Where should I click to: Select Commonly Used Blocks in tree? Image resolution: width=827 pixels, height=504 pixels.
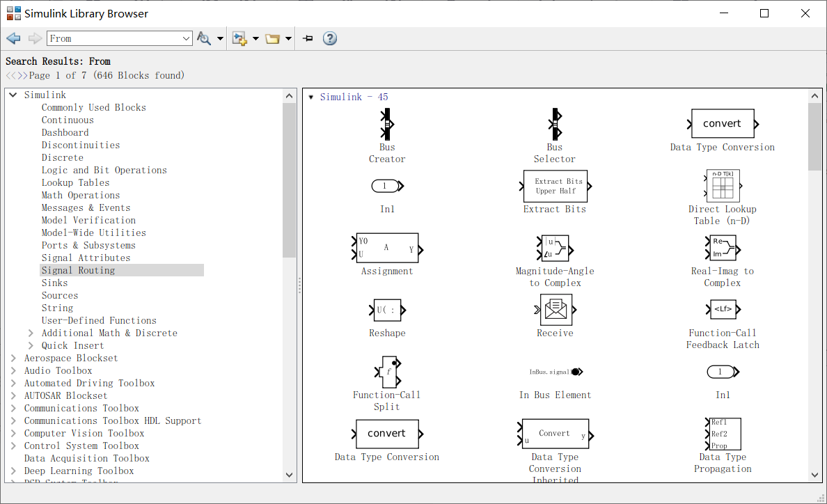coord(94,107)
